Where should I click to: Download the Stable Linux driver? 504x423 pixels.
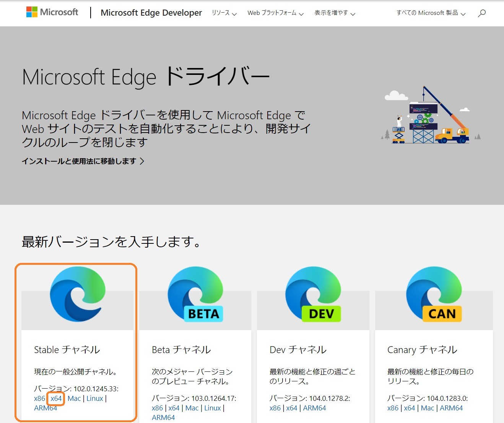[x=94, y=399]
